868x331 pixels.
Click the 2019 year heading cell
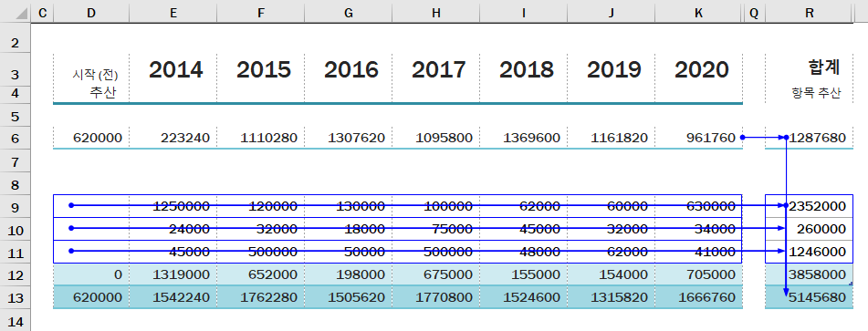point(612,69)
